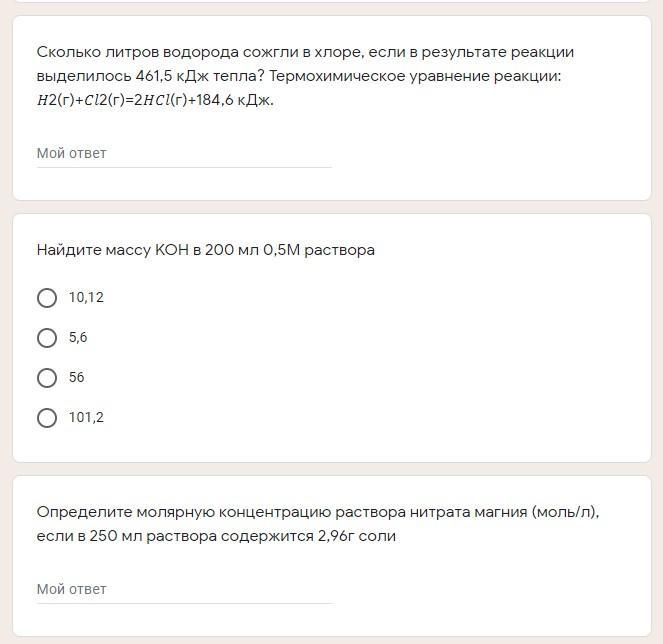This screenshot has width=663, height=644.
Task: Select the 10,12 radio button
Action: tap(47, 298)
